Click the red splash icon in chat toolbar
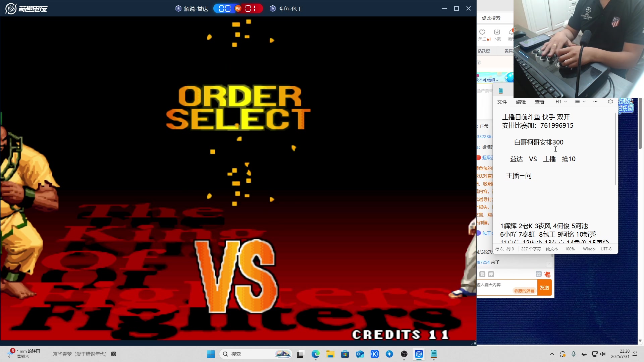 coord(547,275)
